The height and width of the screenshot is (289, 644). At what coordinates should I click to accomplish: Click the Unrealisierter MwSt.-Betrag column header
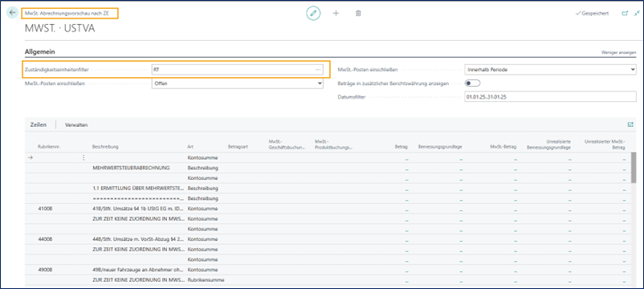coord(605,144)
